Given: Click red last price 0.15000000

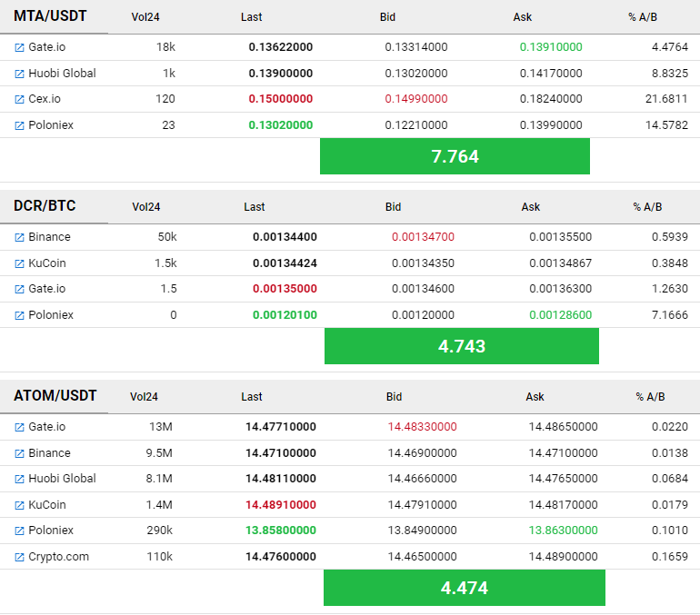Looking at the screenshot, I should 281,98.
